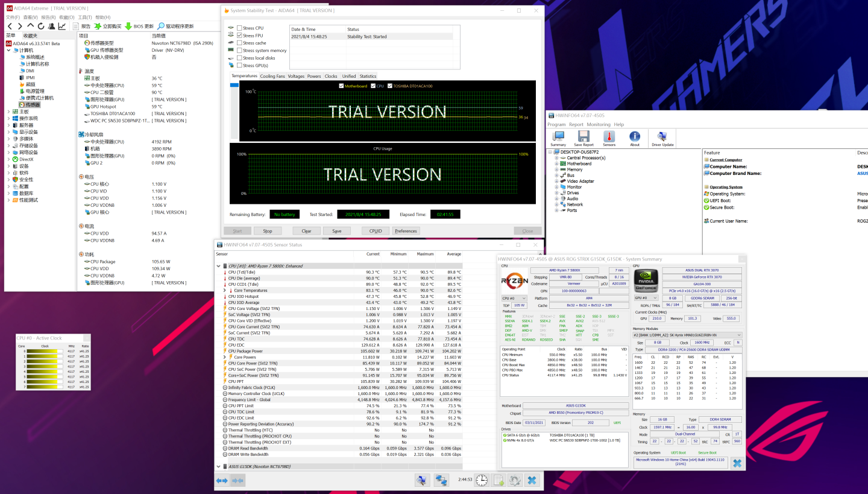Image resolution: width=868 pixels, height=494 pixels.
Task: Expand the Central Processor(s) tree node
Action: [x=556, y=158]
